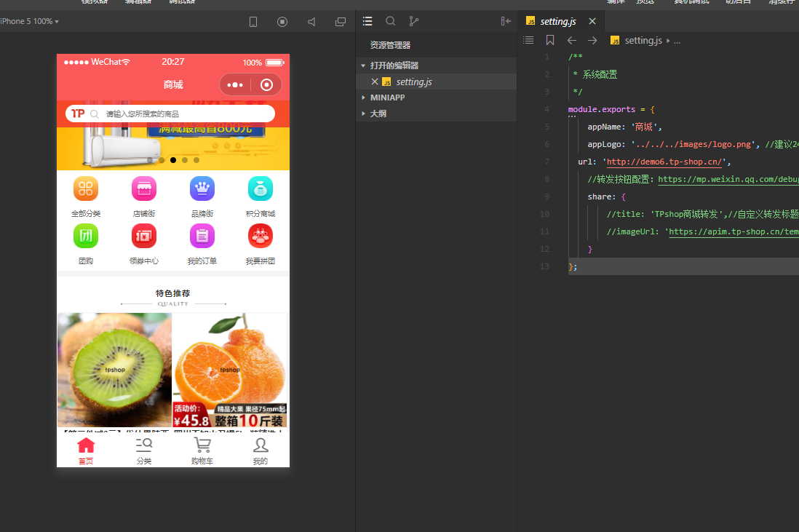Screen dimensions: 799x532
Task: Open the source control branch icon
Action: pyautogui.click(x=414, y=21)
